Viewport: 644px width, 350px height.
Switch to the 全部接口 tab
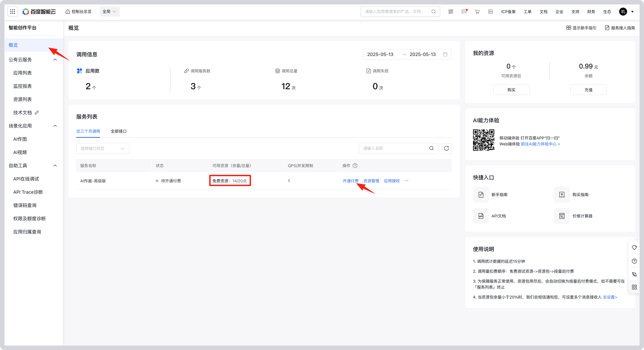(x=119, y=131)
